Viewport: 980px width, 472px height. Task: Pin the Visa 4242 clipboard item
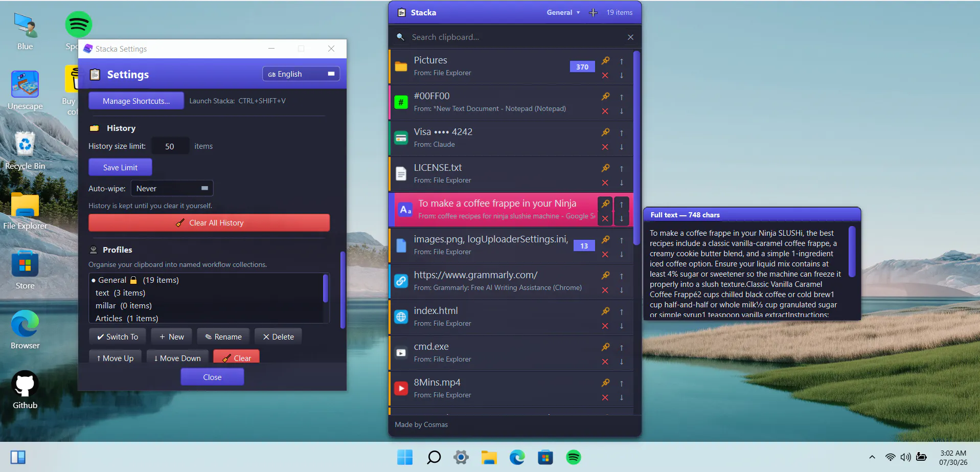605,132
